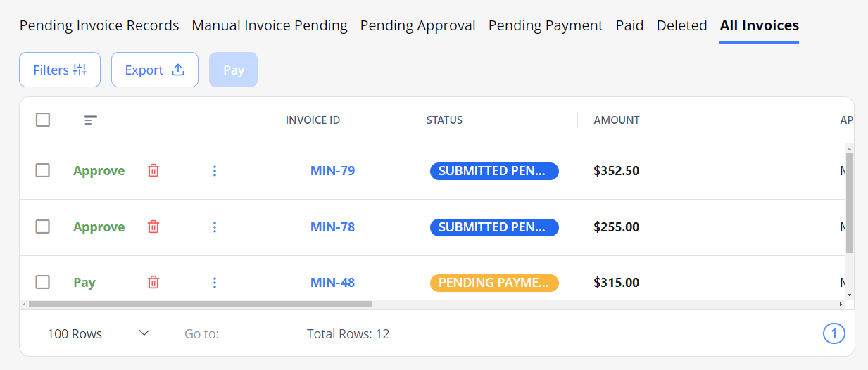Sort by Amount column header
The height and width of the screenshot is (370, 868).
pyautogui.click(x=617, y=120)
